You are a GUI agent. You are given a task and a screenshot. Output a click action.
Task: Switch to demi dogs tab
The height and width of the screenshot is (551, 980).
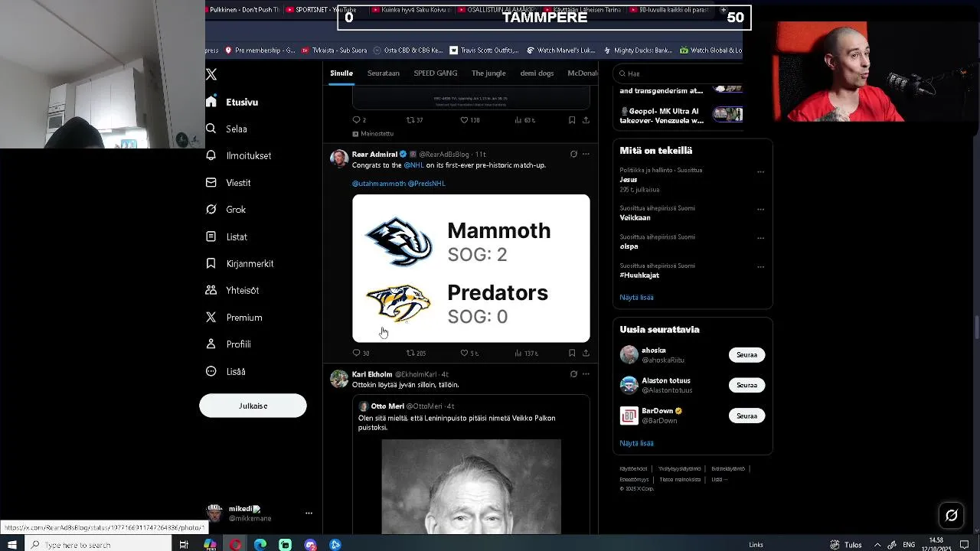click(x=537, y=73)
